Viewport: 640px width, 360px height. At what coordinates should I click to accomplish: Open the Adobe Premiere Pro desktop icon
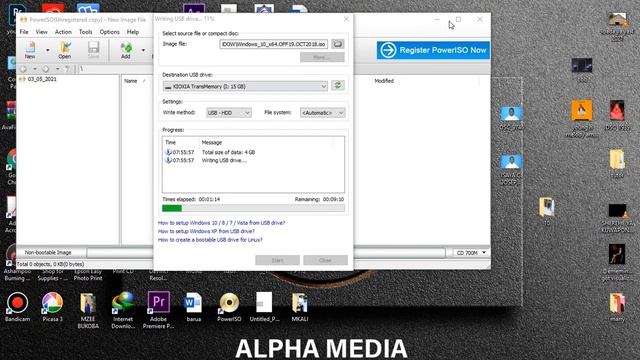[x=158, y=310]
